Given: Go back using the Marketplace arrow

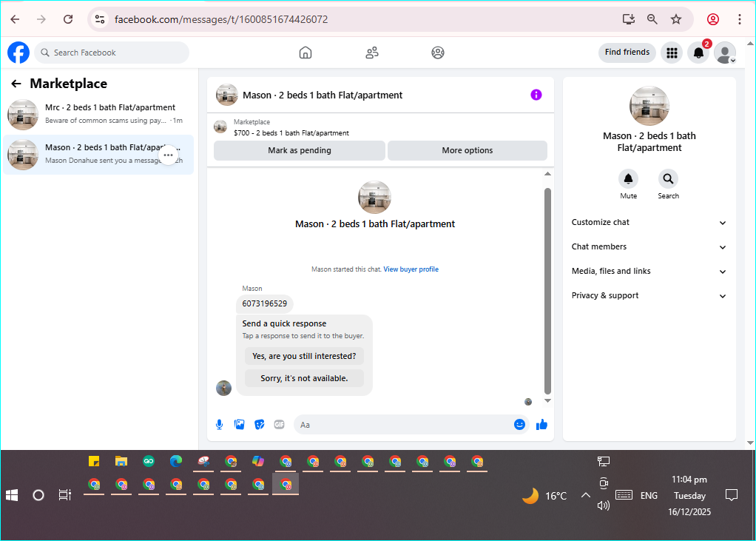Looking at the screenshot, I should tap(16, 84).
